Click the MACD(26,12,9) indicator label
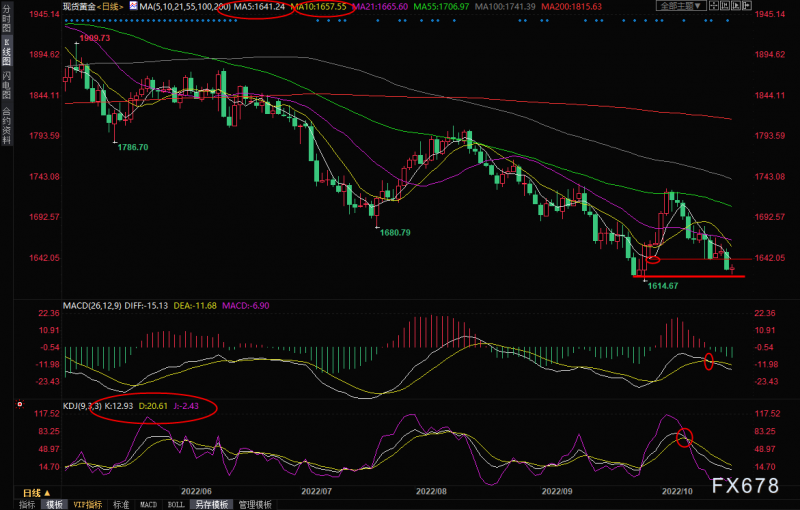 (92, 305)
